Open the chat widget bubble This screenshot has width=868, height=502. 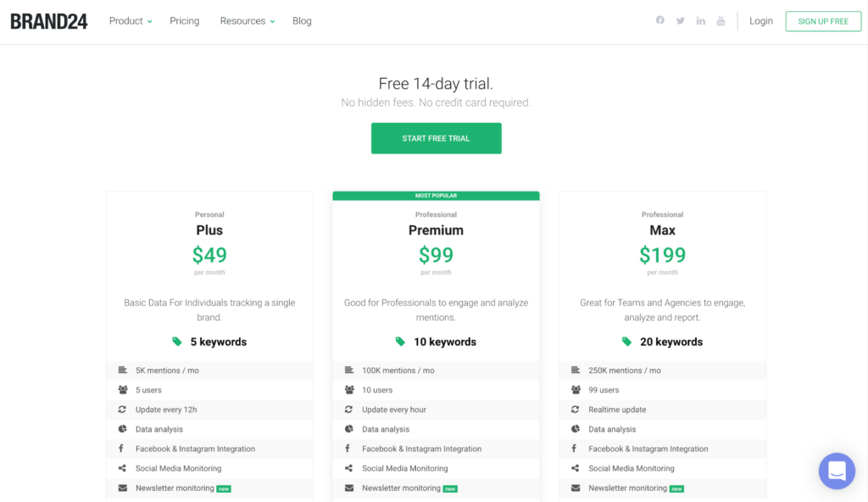pyautogui.click(x=837, y=471)
